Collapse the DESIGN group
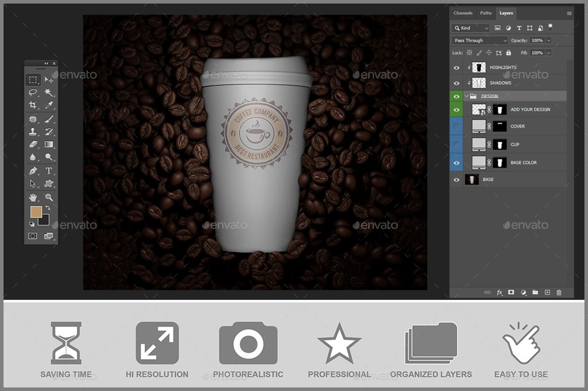The image size is (588, 391). click(x=467, y=96)
